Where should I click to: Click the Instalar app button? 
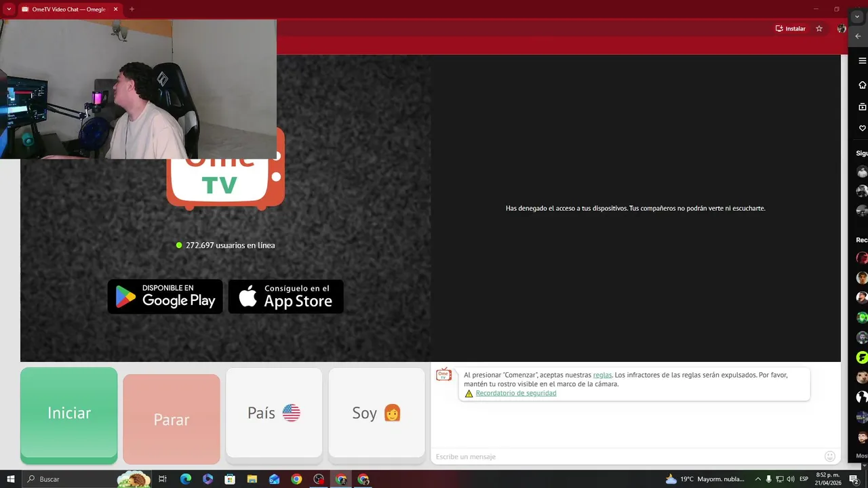pyautogui.click(x=791, y=28)
